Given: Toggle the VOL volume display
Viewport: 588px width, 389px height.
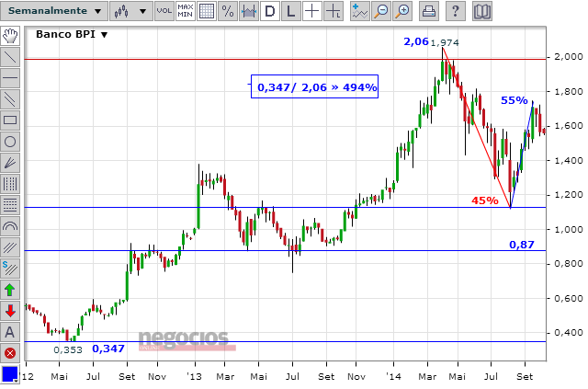Looking at the screenshot, I should (164, 11).
